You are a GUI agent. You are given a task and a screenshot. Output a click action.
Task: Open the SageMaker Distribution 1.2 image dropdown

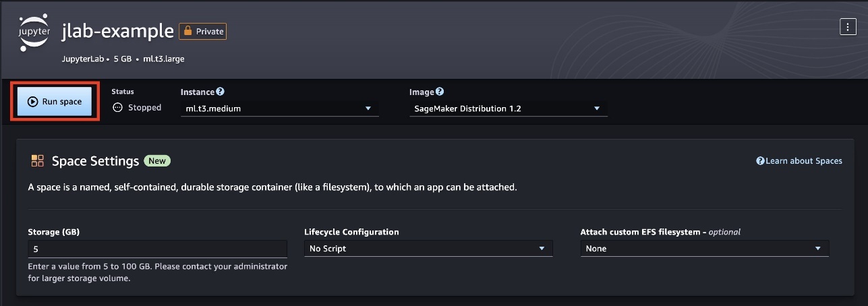pos(509,108)
